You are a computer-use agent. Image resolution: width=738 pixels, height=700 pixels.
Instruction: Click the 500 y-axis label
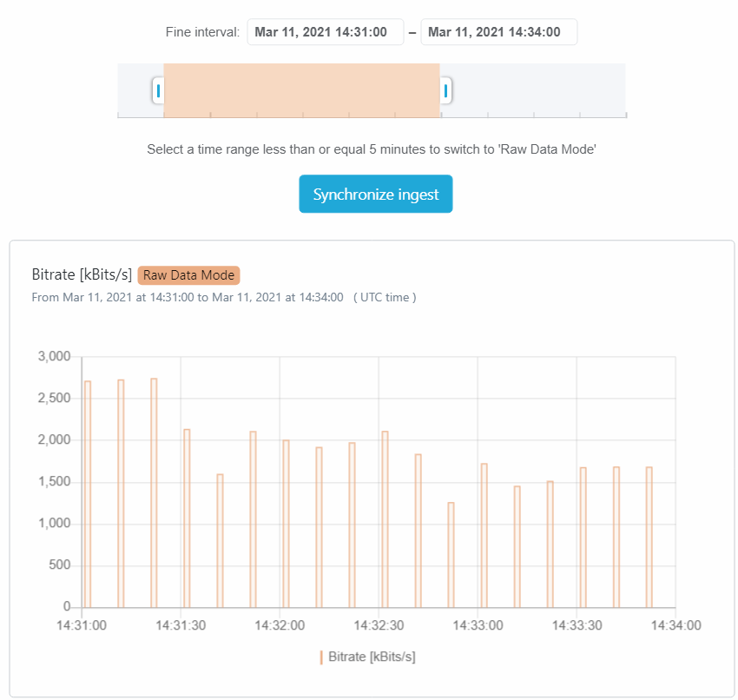point(59,565)
